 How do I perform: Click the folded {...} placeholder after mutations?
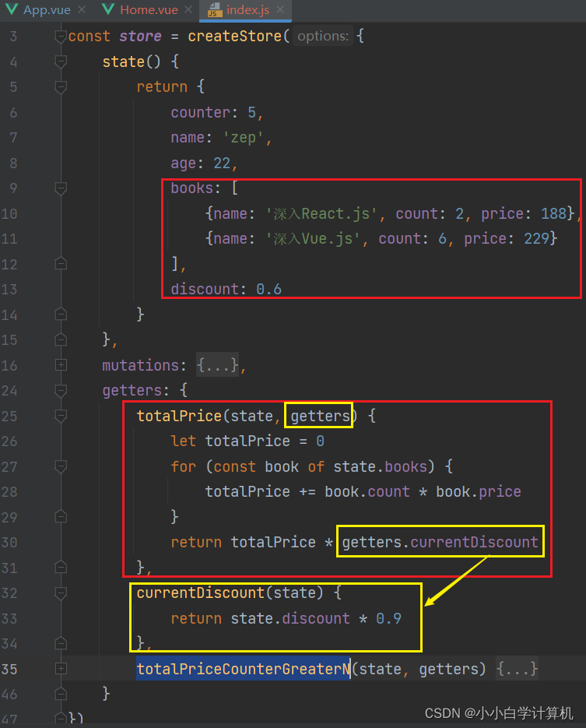coord(218,365)
